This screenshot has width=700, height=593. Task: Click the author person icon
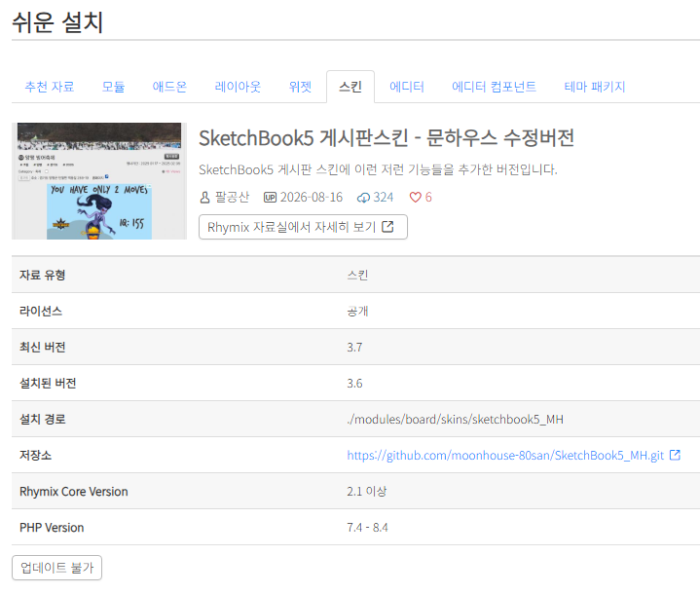(204, 198)
